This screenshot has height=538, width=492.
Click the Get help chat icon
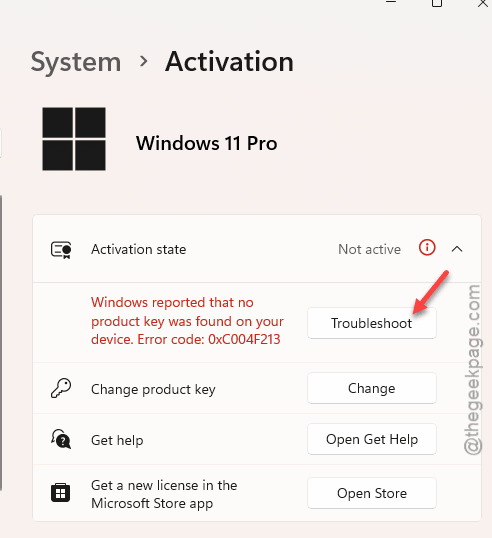point(61,439)
